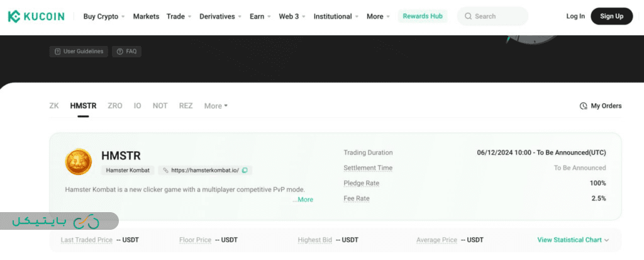Viewport: 644px width, 260px height.
Task: Click the Sign Up button
Action: 611,16
